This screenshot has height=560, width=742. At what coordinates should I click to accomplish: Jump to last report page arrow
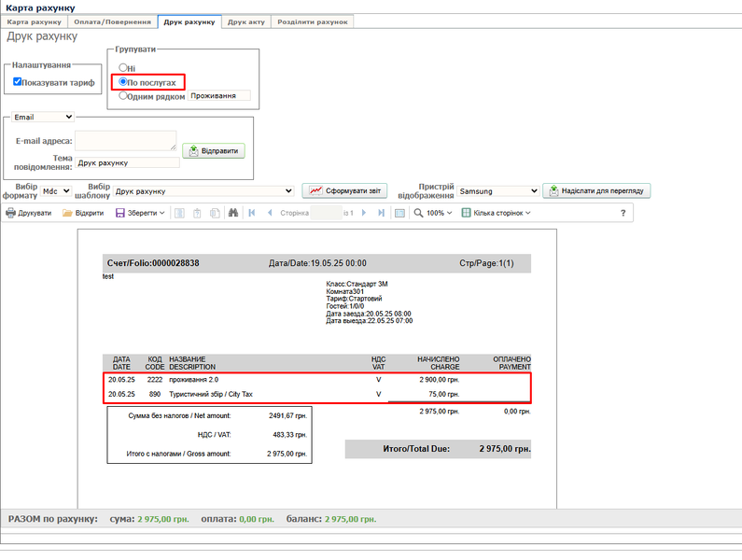[381, 213]
